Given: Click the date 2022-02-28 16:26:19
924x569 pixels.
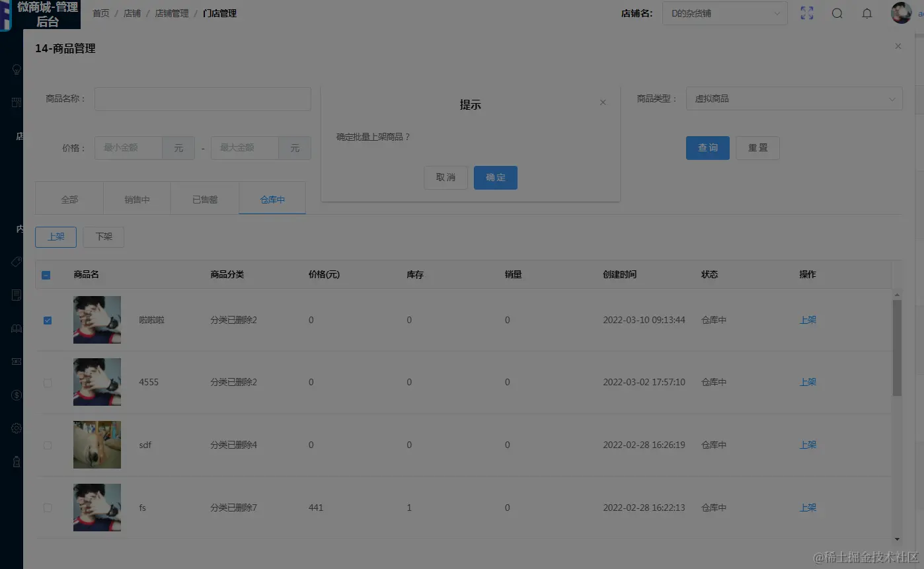Looking at the screenshot, I should (x=644, y=445).
